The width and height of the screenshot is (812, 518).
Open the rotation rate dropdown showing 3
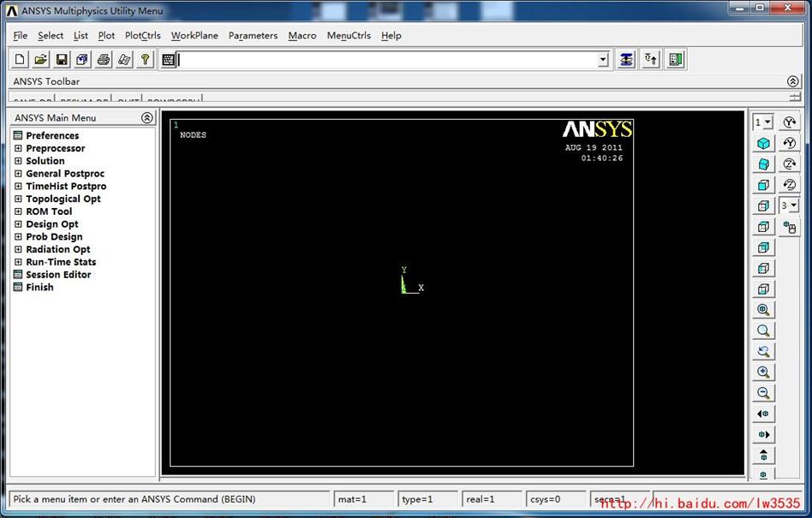pyautogui.click(x=793, y=205)
